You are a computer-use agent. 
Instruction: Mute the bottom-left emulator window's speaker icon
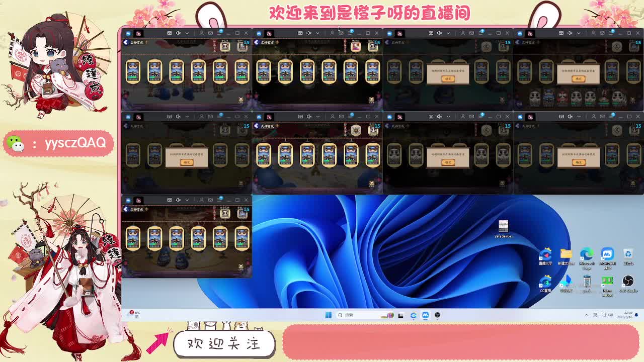(178, 199)
